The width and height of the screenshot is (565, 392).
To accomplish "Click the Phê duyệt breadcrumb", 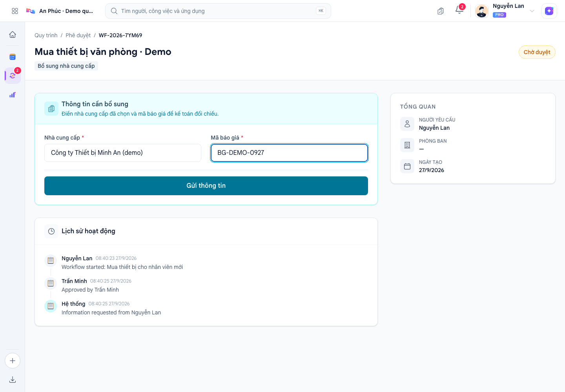I will tap(78, 35).
